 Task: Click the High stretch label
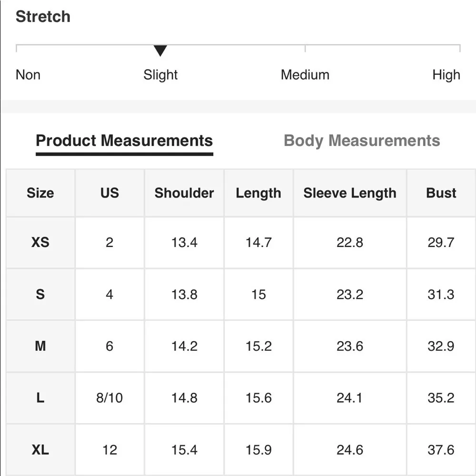click(446, 75)
